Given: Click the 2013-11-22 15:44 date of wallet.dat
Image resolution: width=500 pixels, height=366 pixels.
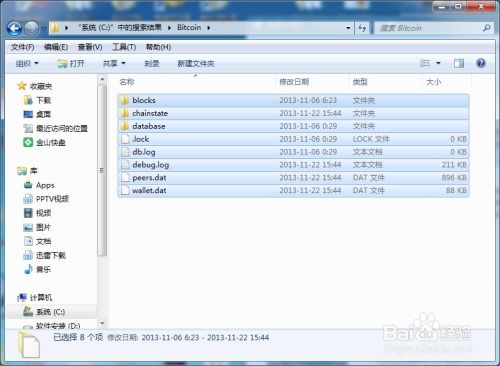Looking at the screenshot, I should click(310, 190).
